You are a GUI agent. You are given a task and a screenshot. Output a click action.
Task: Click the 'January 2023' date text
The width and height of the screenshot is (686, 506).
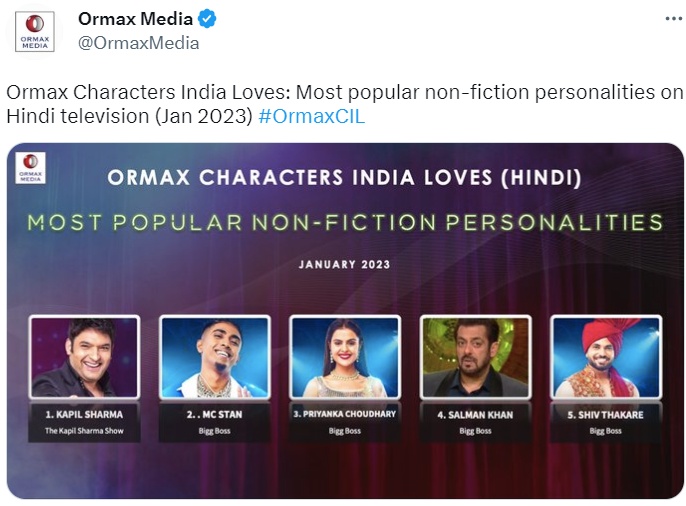point(345,265)
